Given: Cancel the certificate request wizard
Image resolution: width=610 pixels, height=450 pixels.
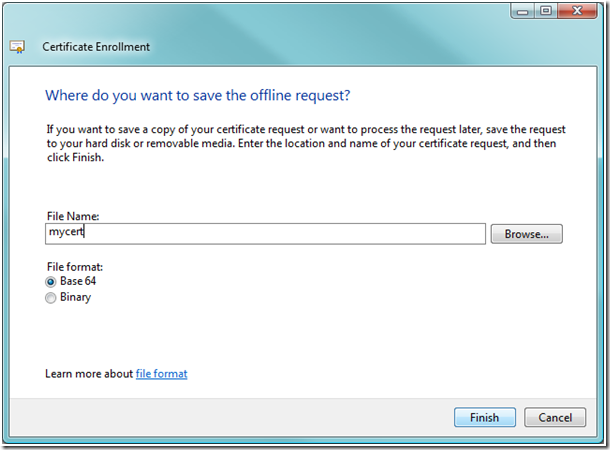Looking at the screenshot, I should pyautogui.click(x=555, y=417).
